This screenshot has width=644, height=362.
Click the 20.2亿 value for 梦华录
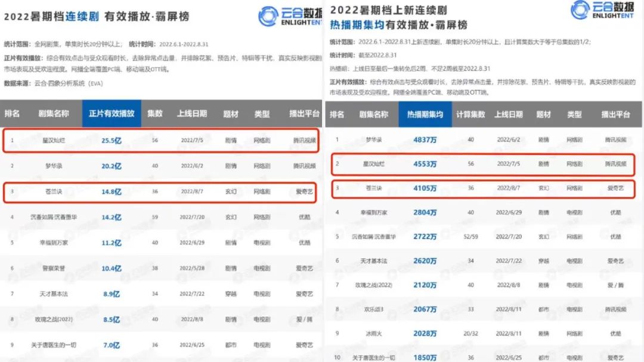point(111,166)
